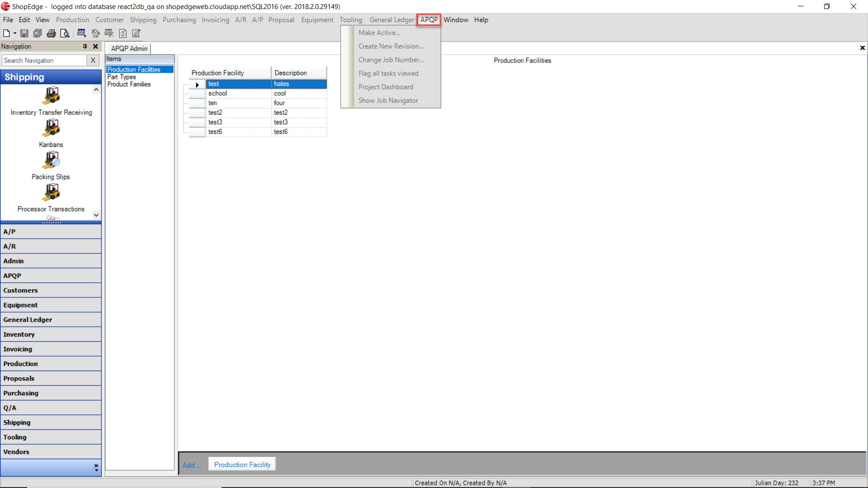
Task: Click the Processor Transactions icon
Action: click(51, 191)
